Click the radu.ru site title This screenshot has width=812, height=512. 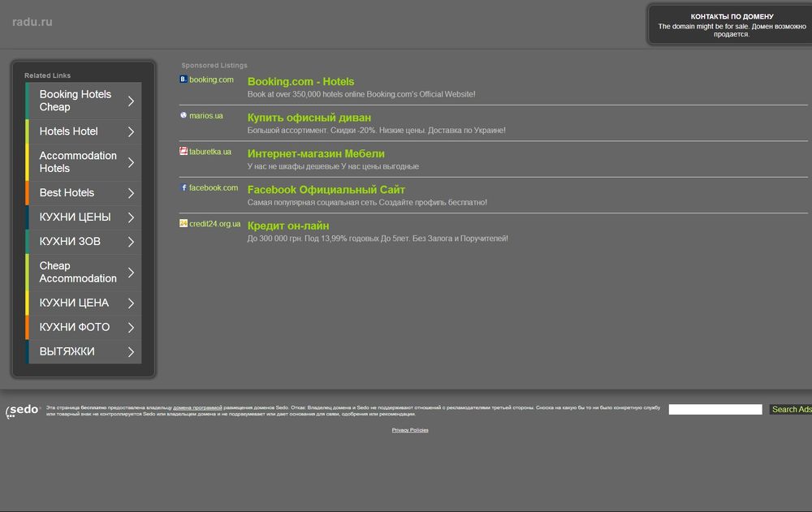[32, 22]
